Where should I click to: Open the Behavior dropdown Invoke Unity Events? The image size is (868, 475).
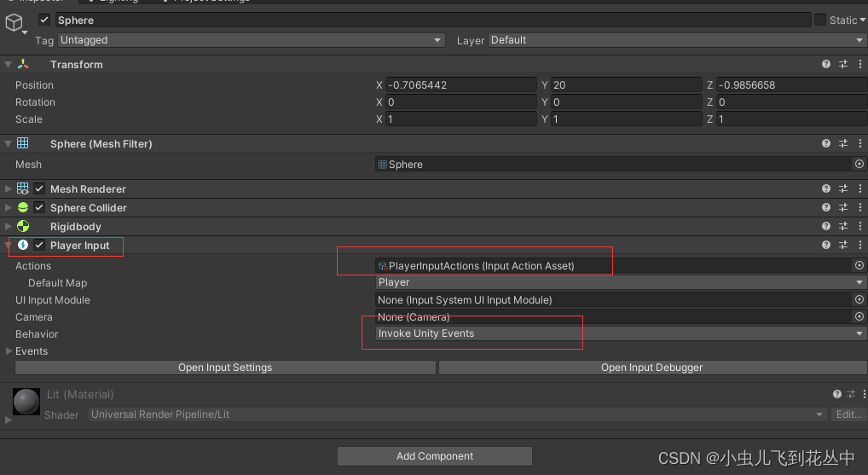(621, 333)
